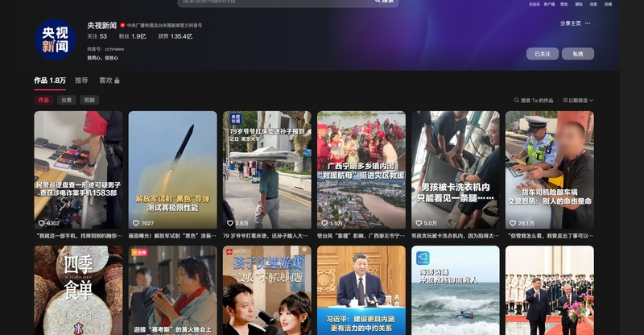Click the 抖音号：cctvnews account ID text
Screen dimensions: 644x335
(105, 49)
